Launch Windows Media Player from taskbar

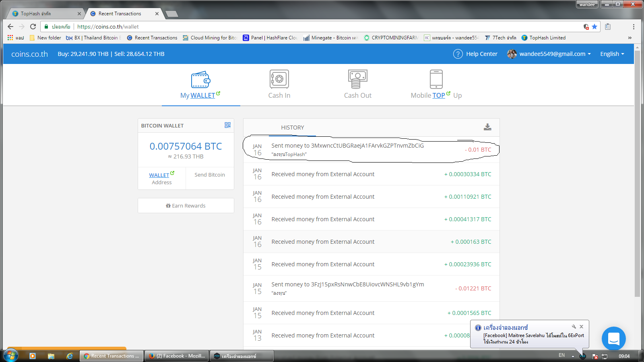click(x=33, y=356)
